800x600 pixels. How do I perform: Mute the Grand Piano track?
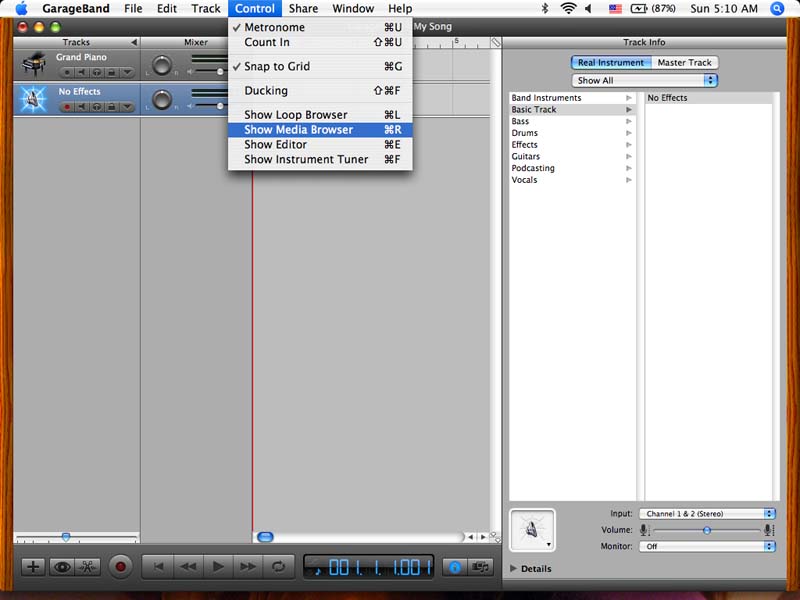(x=81, y=72)
